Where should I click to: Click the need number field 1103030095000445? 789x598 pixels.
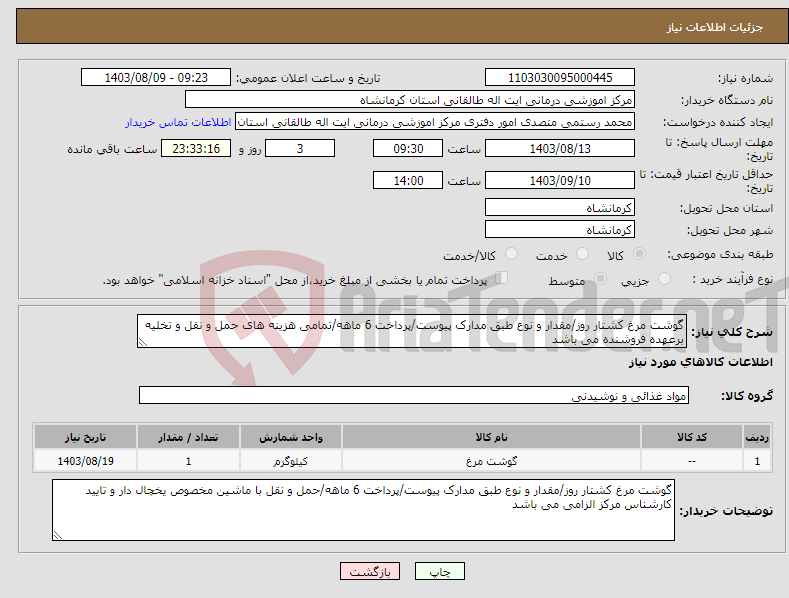click(x=560, y=78)
